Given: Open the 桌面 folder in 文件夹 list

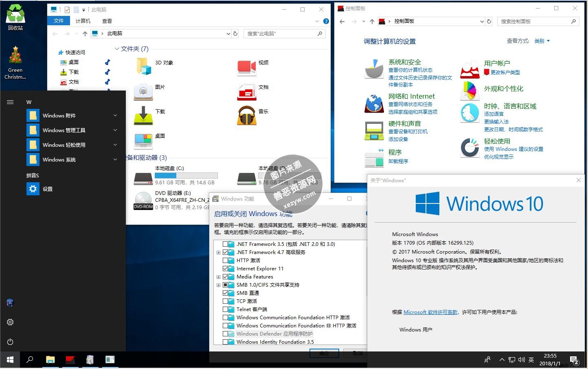Looking at the screenshot, I should pos(143,140).
